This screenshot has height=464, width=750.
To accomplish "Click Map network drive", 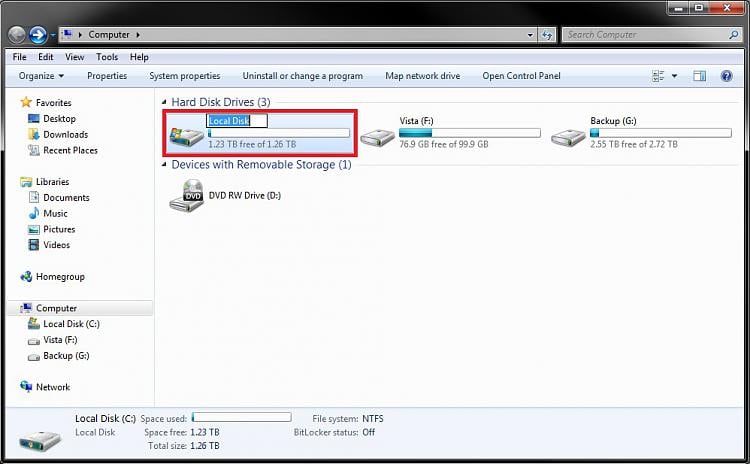I will pyautogui.click(x=423, y=76).
